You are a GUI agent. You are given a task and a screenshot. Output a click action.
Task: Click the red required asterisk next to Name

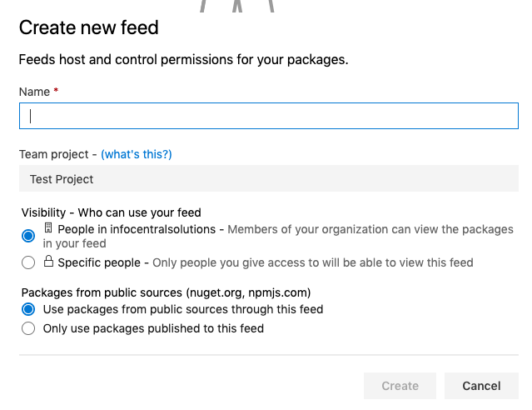click(x=56, y=90)
